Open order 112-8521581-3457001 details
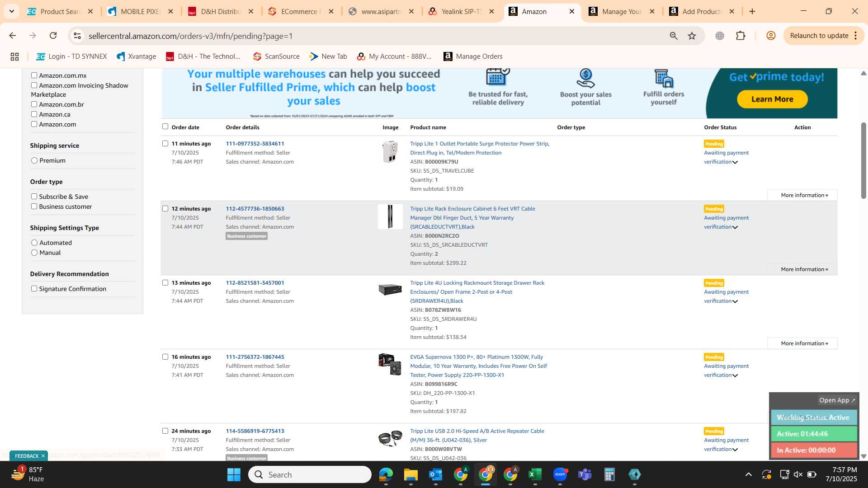868x488 pixels. 255,283
